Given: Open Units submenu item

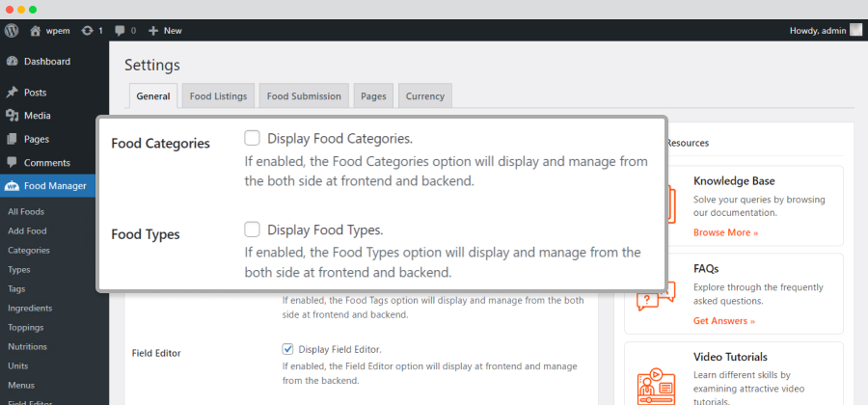Looking at the screenshot, I should (x=17, y=366).
